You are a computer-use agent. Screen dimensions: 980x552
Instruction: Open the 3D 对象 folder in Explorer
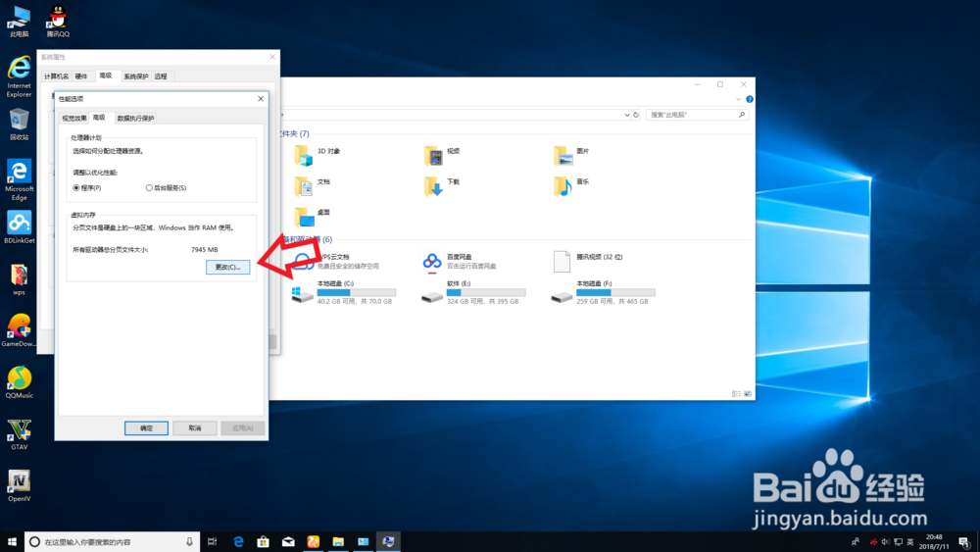point(318,155)
